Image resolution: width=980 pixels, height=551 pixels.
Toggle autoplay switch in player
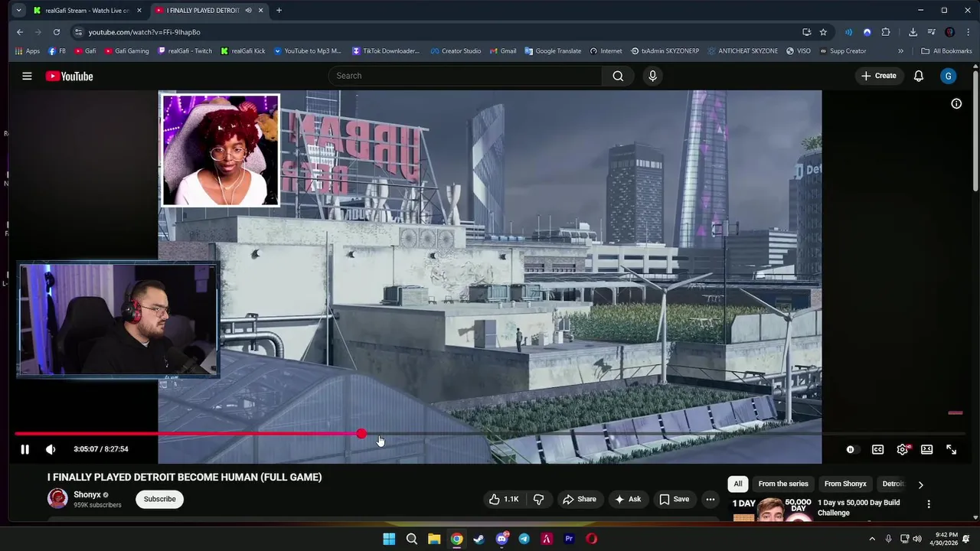click(x=851, y=449)
